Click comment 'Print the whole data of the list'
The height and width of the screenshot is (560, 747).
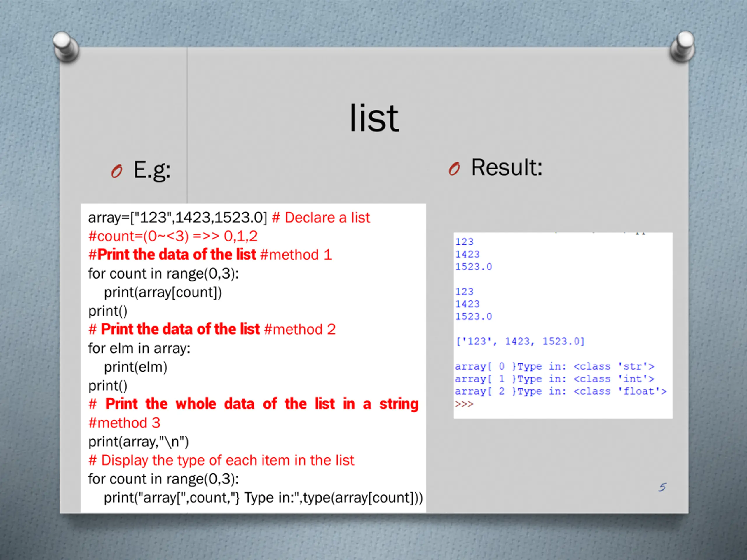(x=253, y=404)
